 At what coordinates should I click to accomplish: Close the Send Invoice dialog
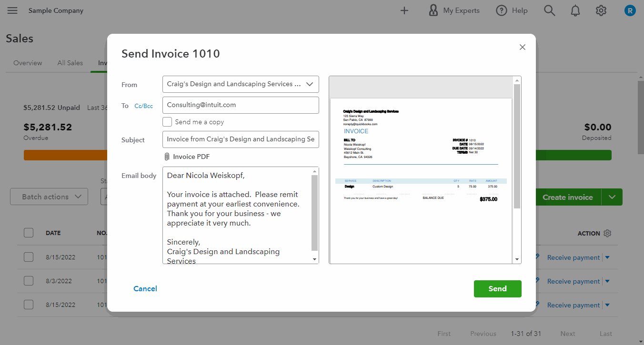coord(523,47)
